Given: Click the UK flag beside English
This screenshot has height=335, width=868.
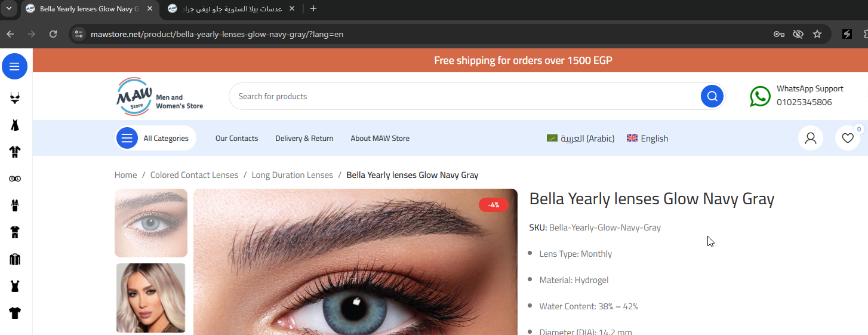Looking at the screenshot, I should click(x=632, y=138).
